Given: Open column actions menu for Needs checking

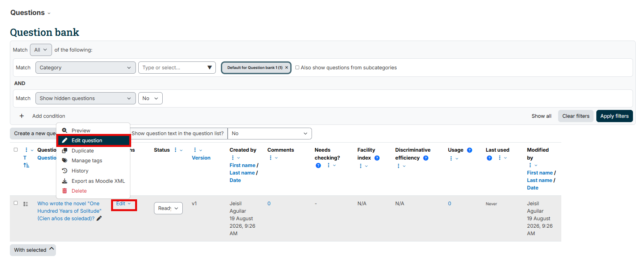Looking at the screenshot, I should tap(331, 165).
